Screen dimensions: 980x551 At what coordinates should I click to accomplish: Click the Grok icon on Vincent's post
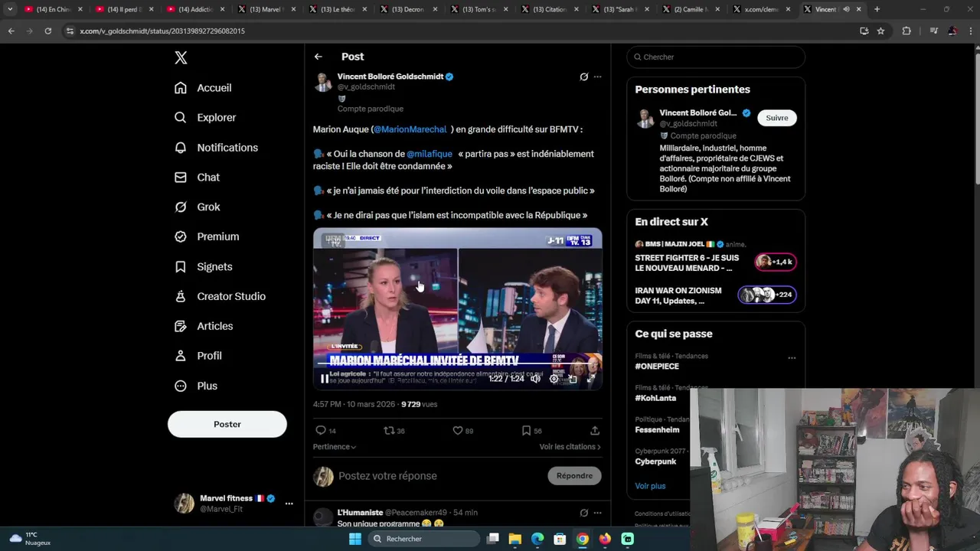tap(583, 77)
